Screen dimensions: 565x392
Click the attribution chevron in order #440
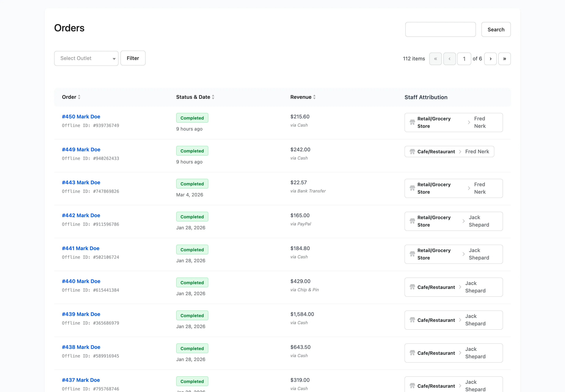[460, 287]
